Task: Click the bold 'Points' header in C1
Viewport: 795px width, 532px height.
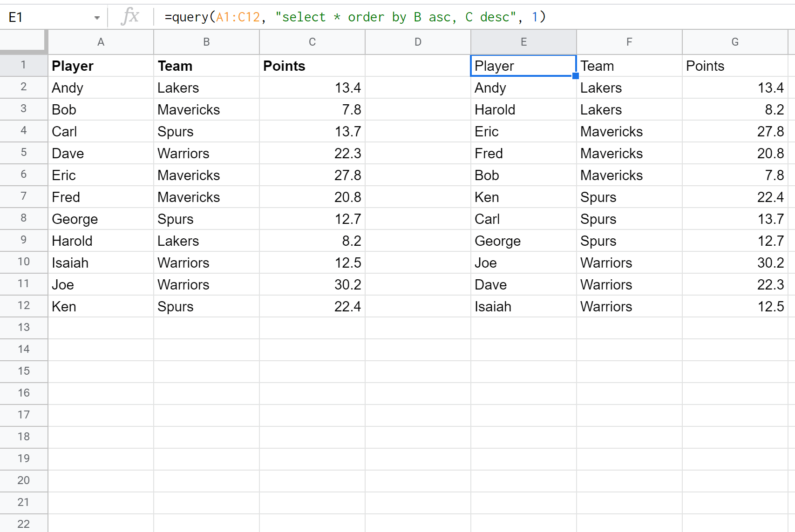Action: 284,66
